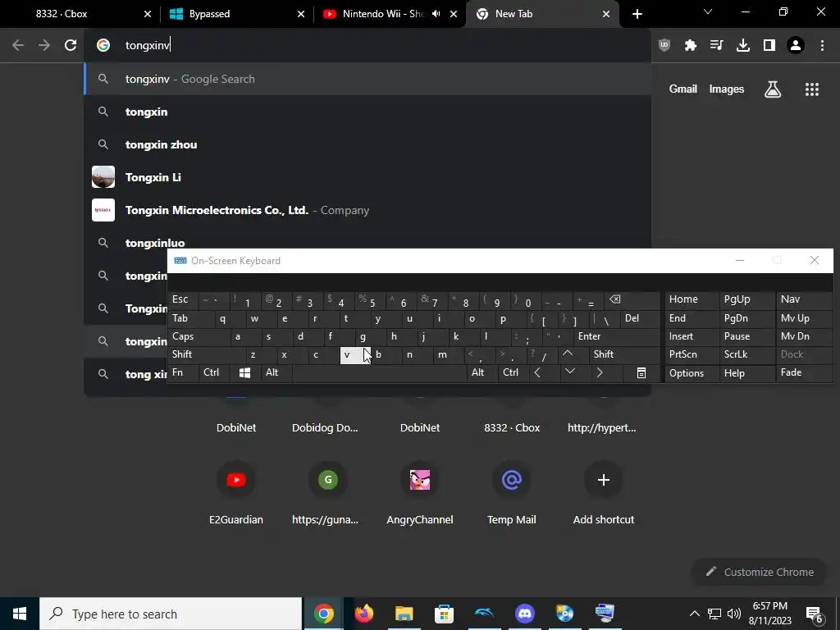Click the left arrow key on On-Screen Keyboard
Image resolution: width=840 pixels, height=630 pixels.
pyautogui.click(x=537, y=373)
